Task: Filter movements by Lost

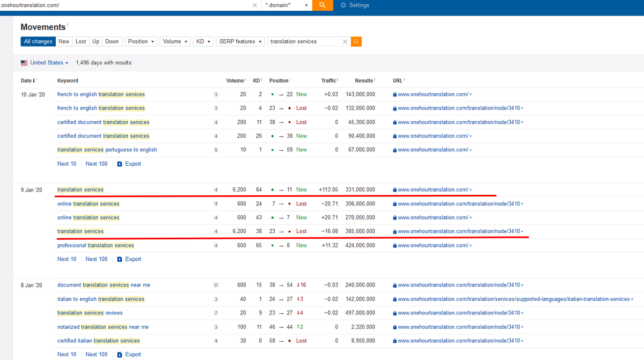Action: coord(81,41)
